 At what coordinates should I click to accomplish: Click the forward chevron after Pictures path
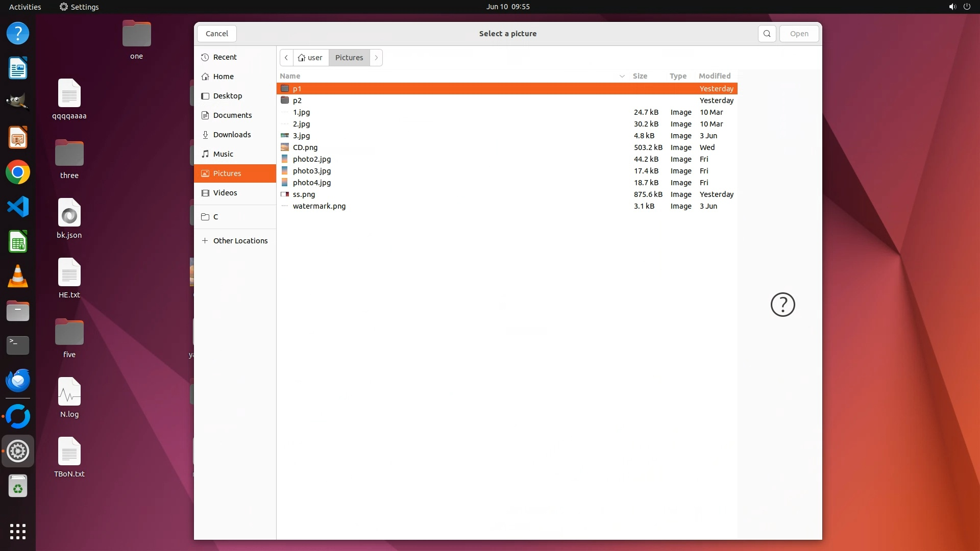(x=376, y=58)
